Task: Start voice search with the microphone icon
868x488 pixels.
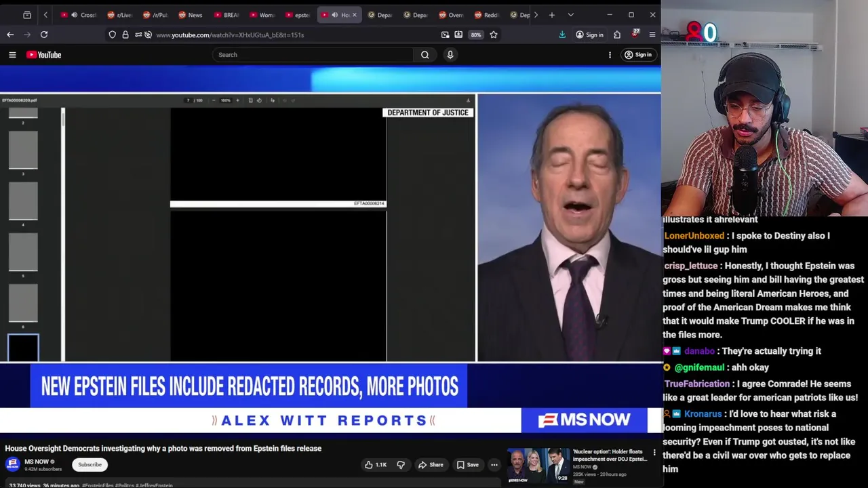Action: click(x=450, y=55)
